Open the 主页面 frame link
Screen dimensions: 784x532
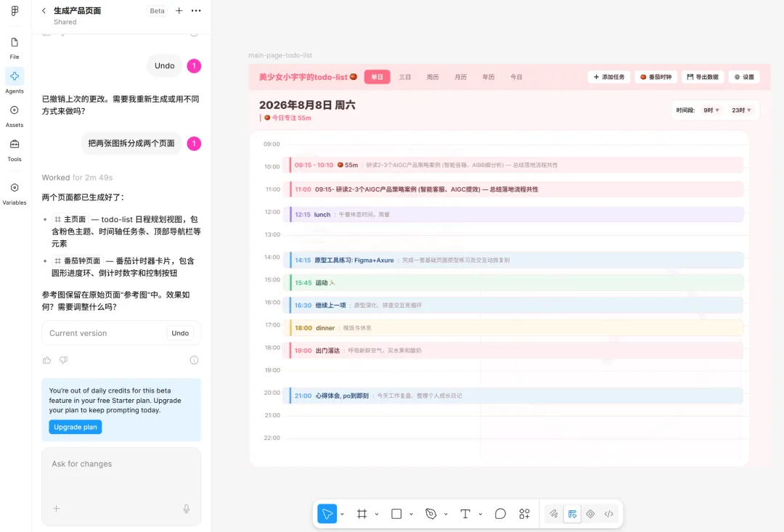tap(70, 219)
